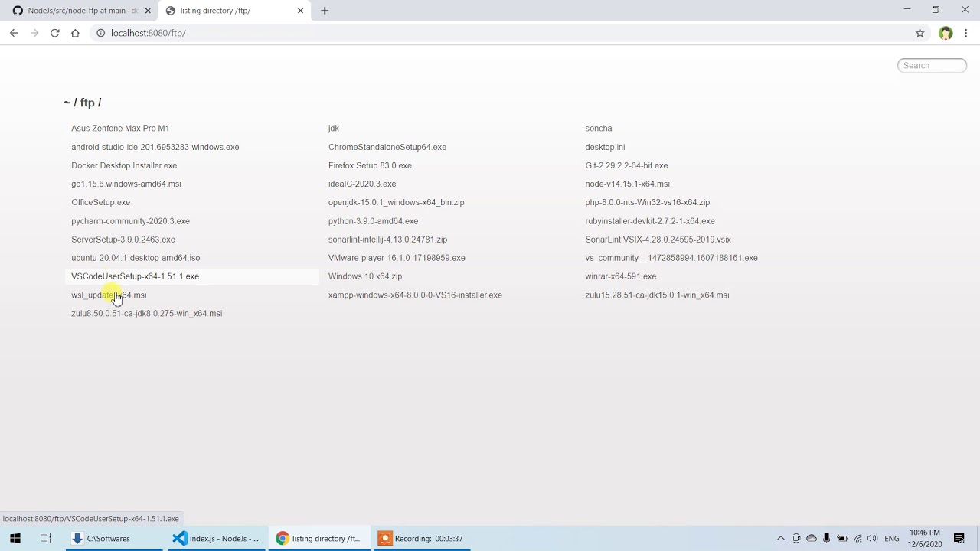This screenshot has width=980, height=551.
Task: Download Git-2.29.2.2-64-bit.exe
Action: tap(627, 165)
